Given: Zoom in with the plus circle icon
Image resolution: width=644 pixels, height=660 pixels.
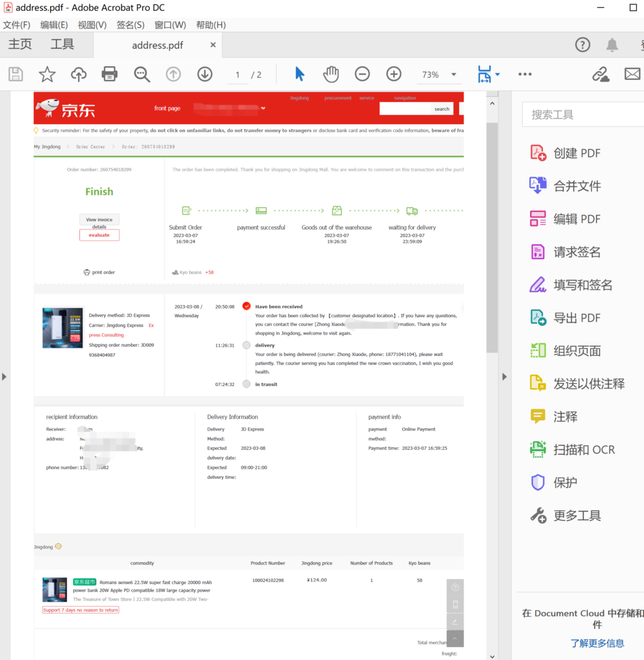Looking at the screenshot, I should (x=394, y=75).
